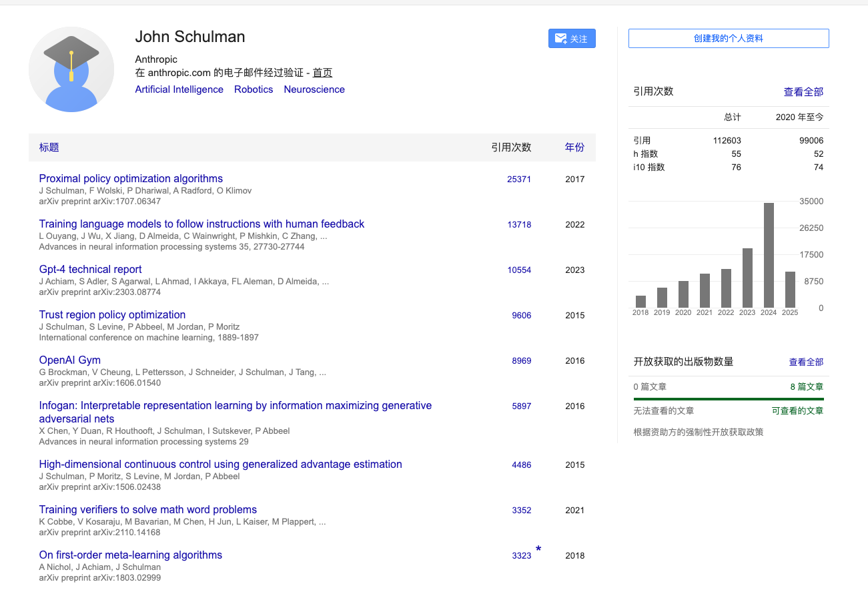Click the 可查看的文章 label

point(797,410)
